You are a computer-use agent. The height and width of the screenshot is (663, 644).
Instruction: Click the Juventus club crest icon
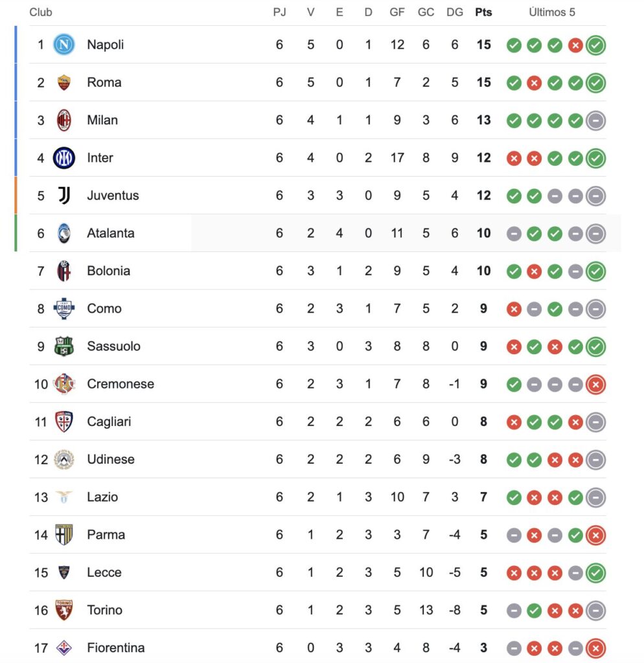[64, 196]
